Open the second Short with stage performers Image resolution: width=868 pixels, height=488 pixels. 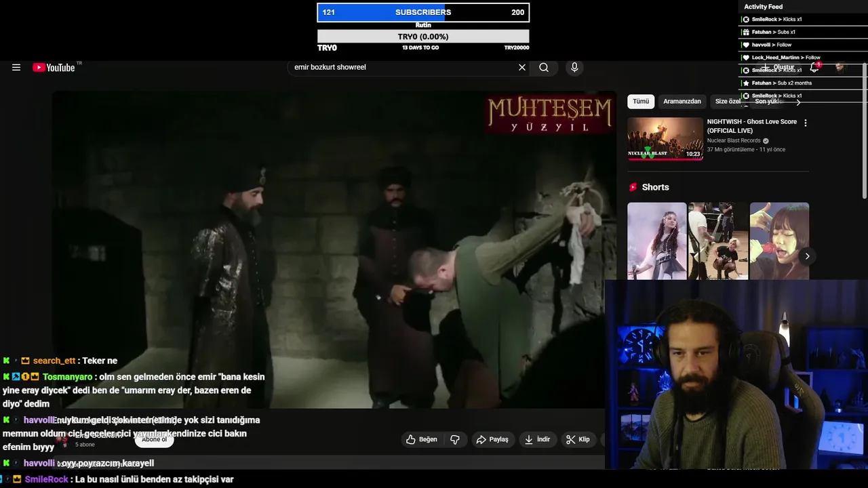[x=718, y=241]
